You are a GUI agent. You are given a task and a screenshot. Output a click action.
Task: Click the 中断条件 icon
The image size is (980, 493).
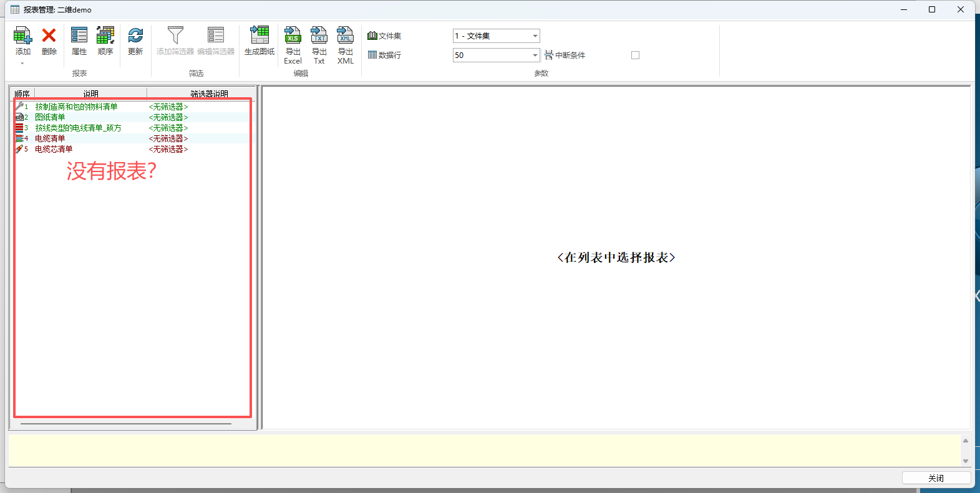549,55
